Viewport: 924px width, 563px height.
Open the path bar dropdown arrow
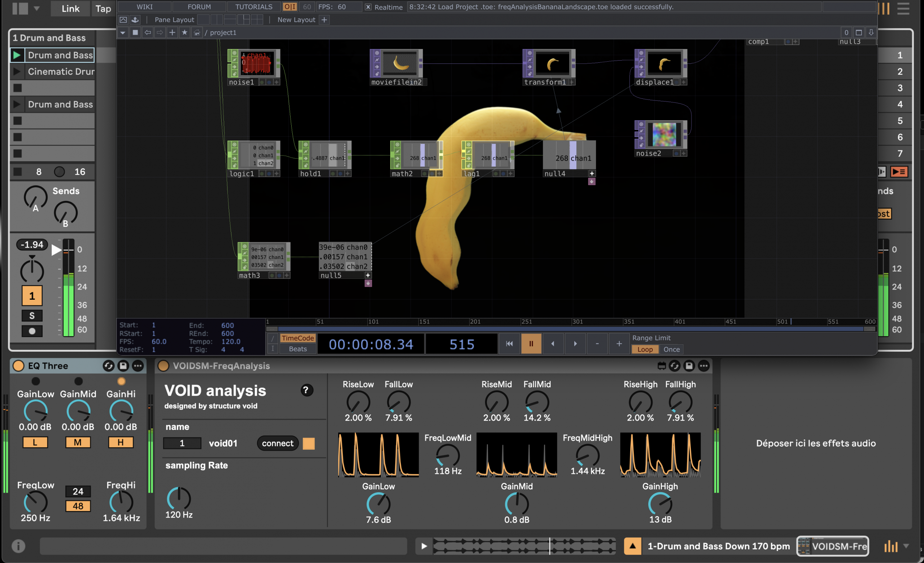(x=123, y=32)
